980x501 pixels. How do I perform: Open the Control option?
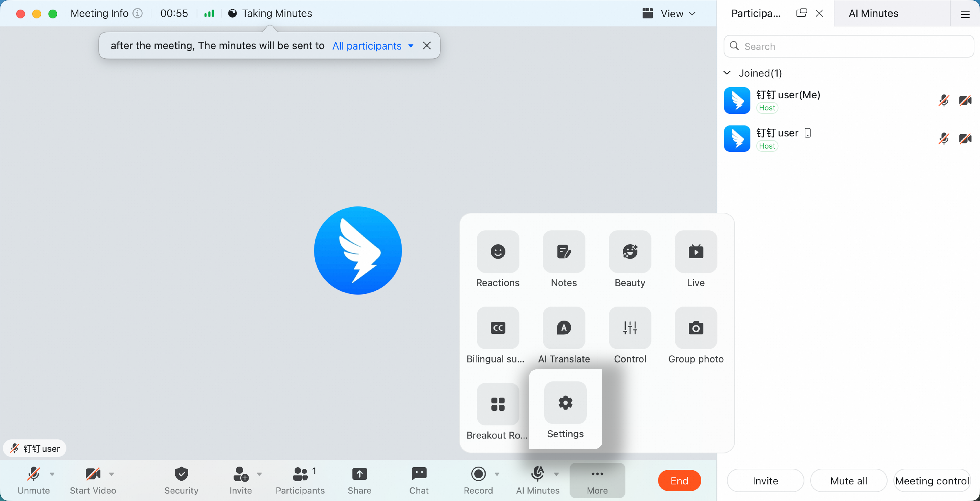[x=630, y=335]
